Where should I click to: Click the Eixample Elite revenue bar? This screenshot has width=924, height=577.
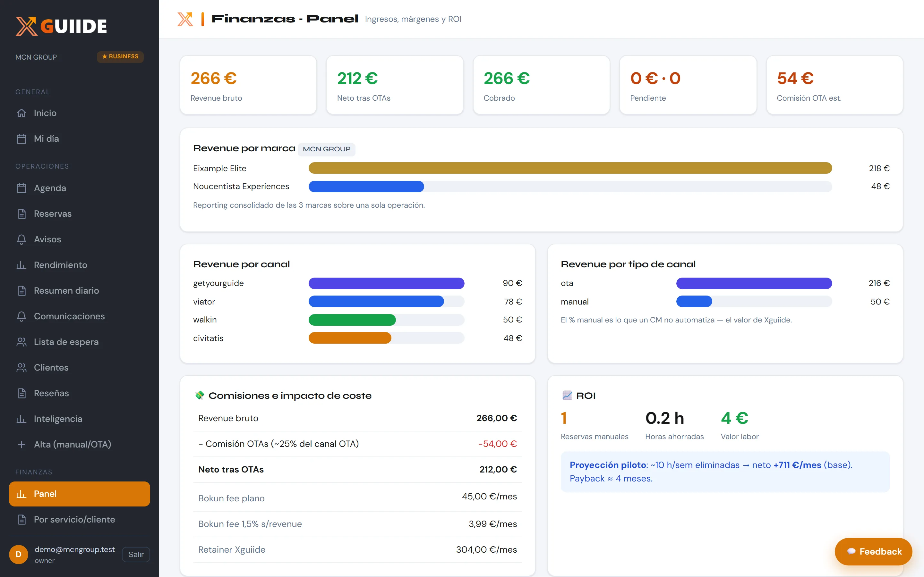click(x=570, y=168)
